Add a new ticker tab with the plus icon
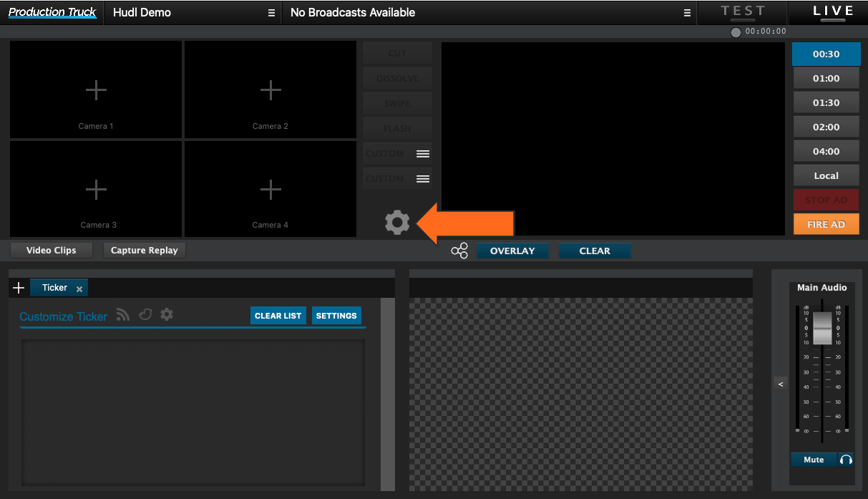The width and height of the screenshot is (868, 499). click(19, 287)
